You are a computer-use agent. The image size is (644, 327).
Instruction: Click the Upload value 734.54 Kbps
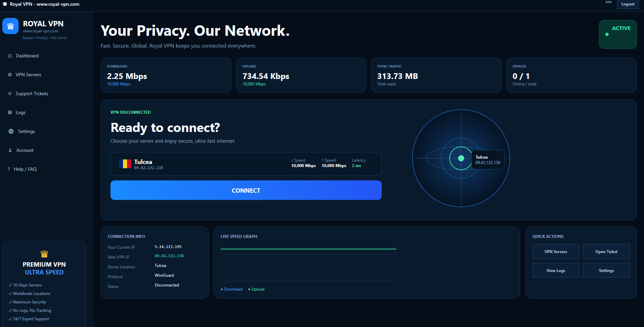click(266, 76)
